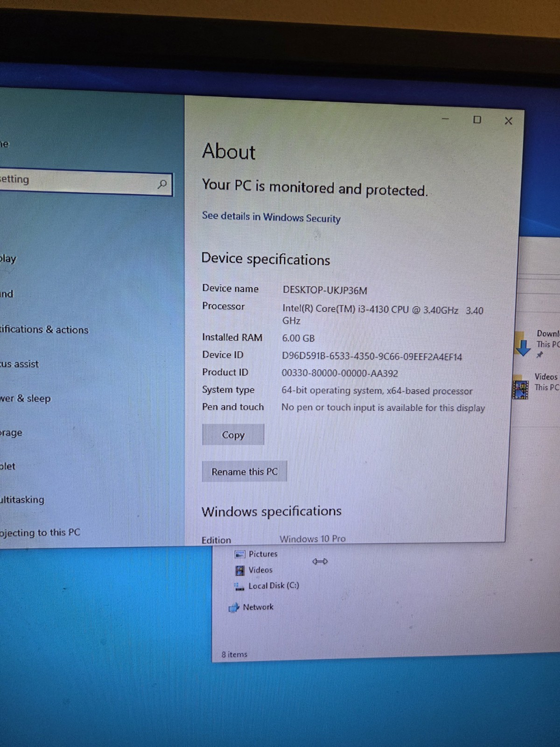Click the Copy button under Device specifications

coord(233,435)
